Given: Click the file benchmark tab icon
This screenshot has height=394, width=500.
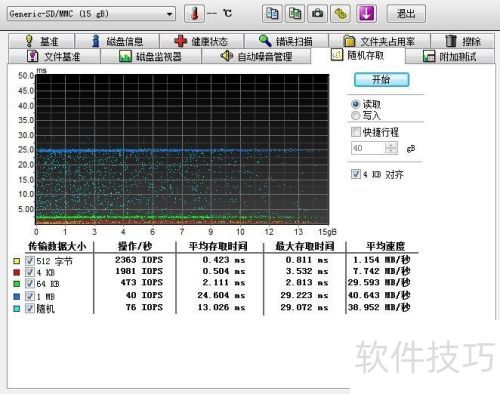Looking at the screenshot, I should [32, 56].
